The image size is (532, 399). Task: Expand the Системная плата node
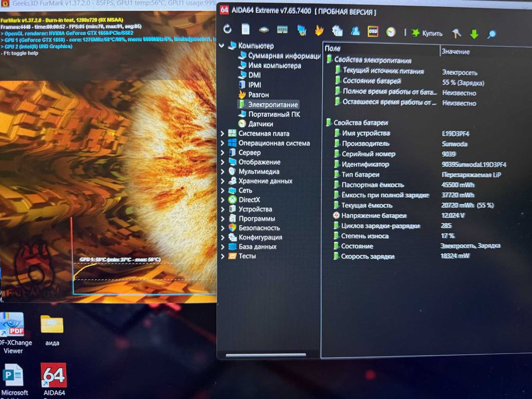click(222, 133)
